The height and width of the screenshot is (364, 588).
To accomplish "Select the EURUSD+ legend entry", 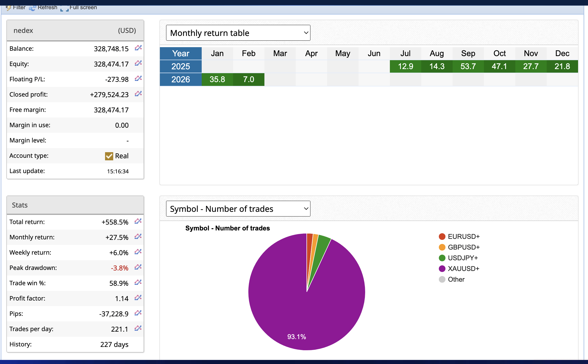I will point(463,236).
